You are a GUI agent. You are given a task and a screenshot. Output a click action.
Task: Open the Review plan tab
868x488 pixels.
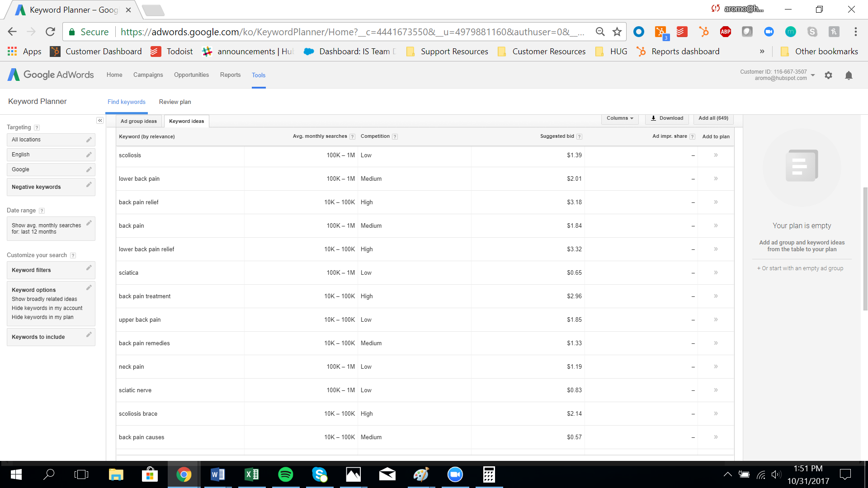point(175,102)
